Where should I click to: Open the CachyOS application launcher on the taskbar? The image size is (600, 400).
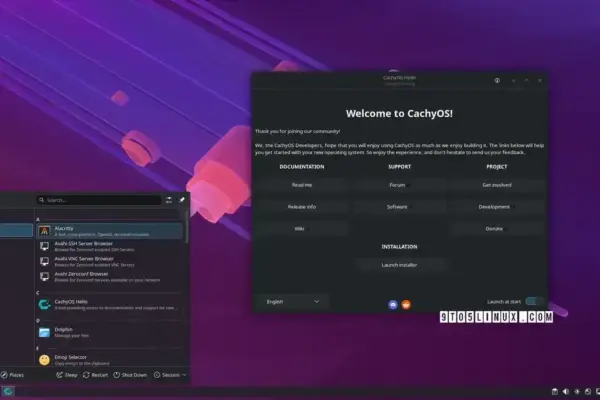8,391
